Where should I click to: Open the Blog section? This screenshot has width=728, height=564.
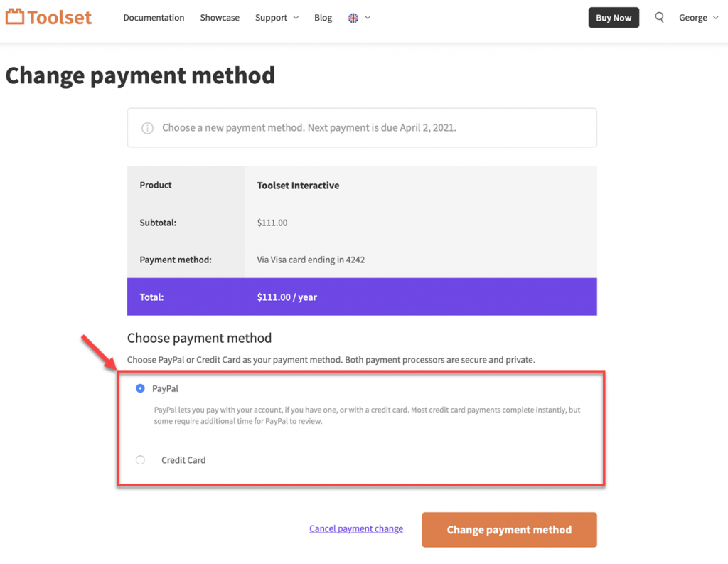tap(323, 17)
